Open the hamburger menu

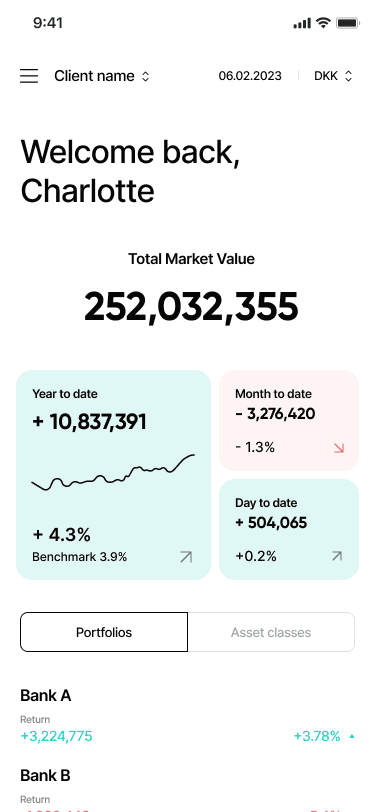click(29, 76)
